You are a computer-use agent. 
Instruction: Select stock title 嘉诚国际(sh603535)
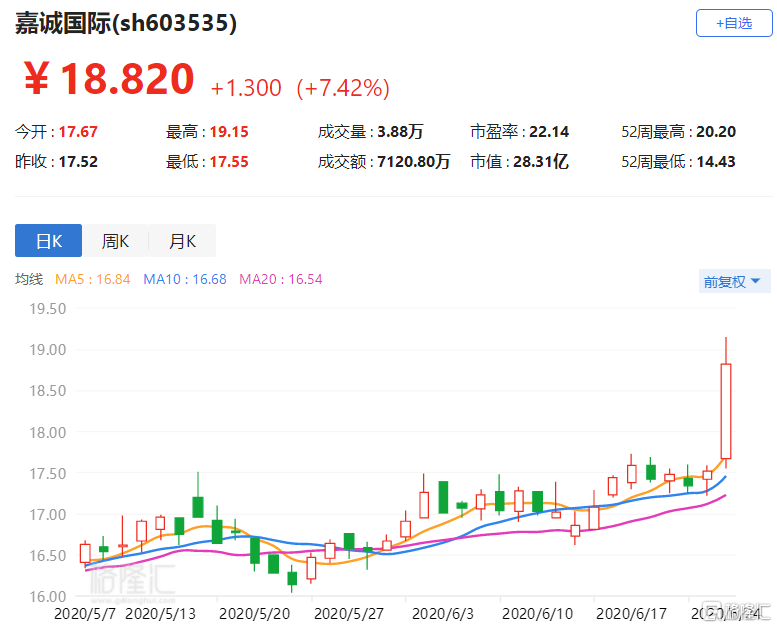click(x=126, y=23)
